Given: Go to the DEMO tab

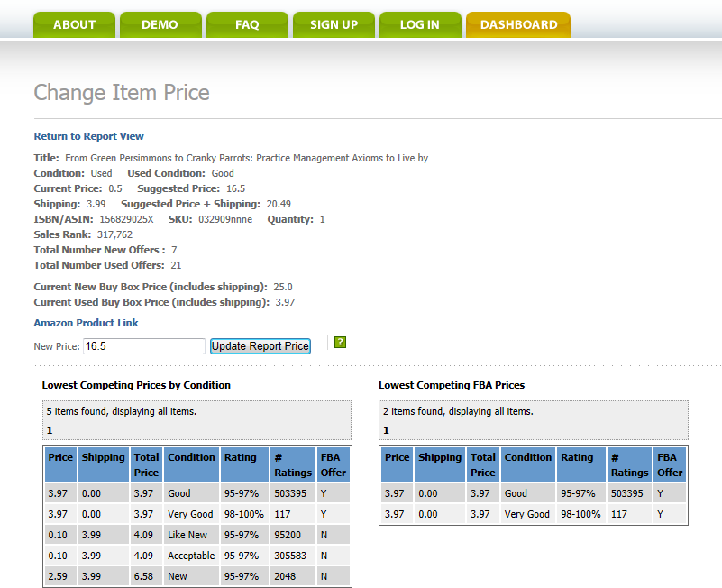Looking at the screenshot, I should pyautogui.click(x=160, y=24).
